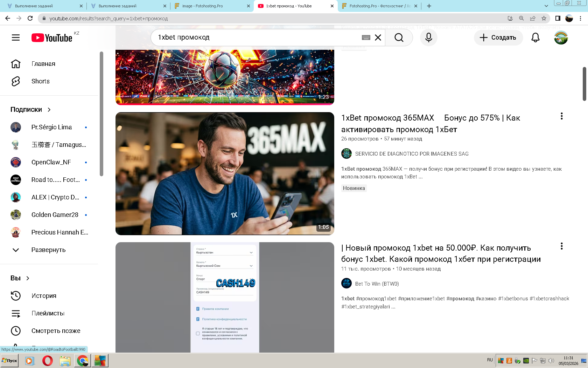The width and height of the screenshot is (588, 368).
Task: Open Bet To Win channel avatar
Action: (346, 284)
